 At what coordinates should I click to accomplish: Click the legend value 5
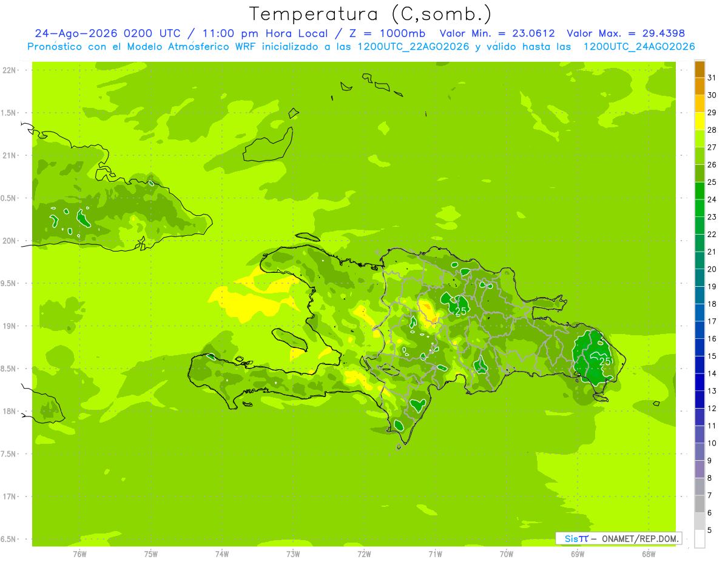710,530
